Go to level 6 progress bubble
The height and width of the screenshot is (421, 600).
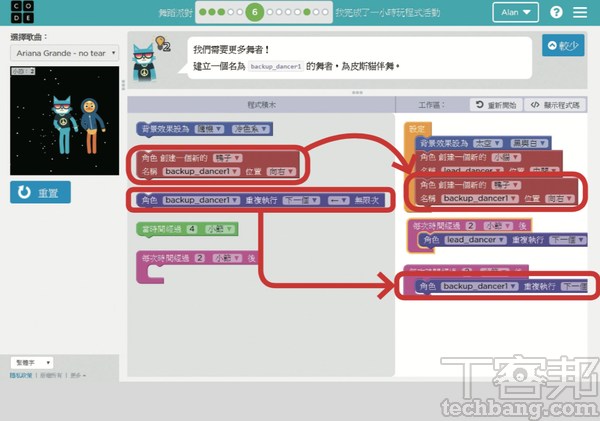pos(255,12)
